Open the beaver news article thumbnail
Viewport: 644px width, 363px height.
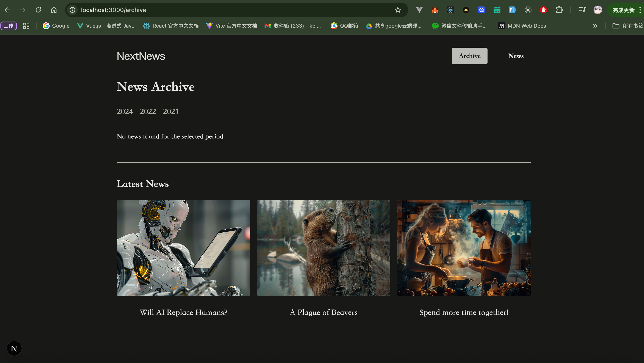click(x=323, y=247)
